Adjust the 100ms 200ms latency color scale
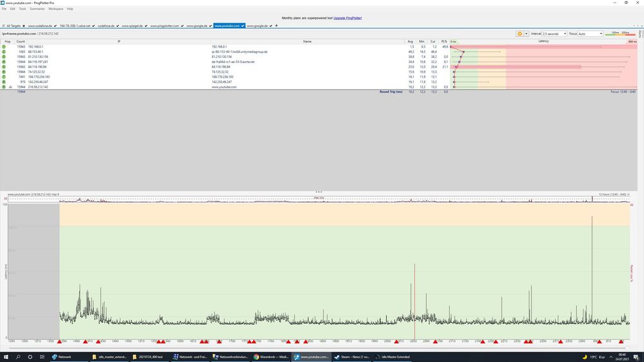Image resolution: width=644 pixels, height=362 pixels. (x=620, y=33)
